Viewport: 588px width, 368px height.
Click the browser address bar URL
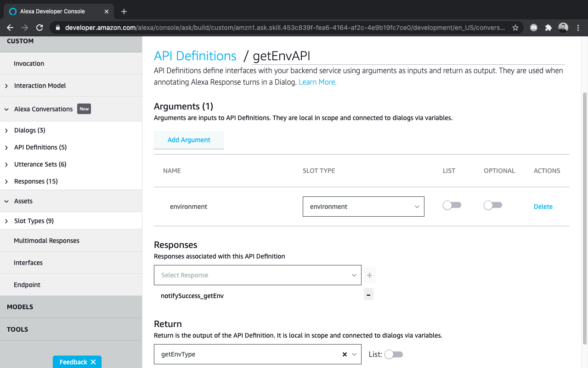[285, 28]
